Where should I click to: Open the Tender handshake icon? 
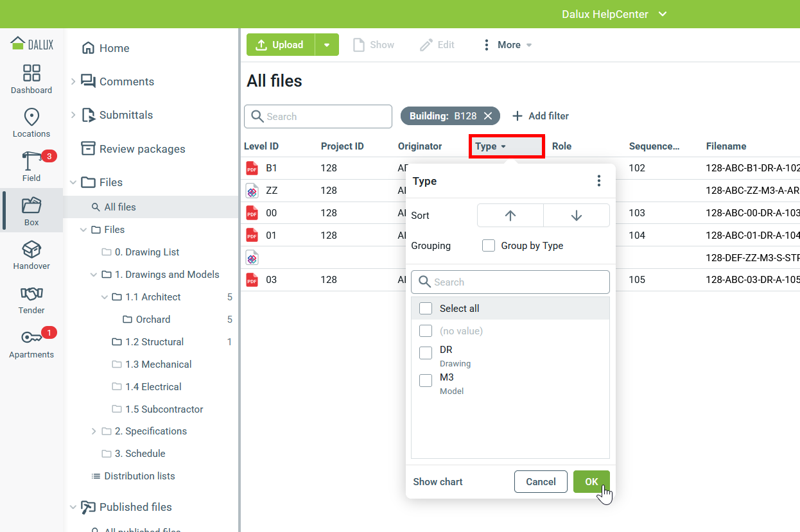(31, 294)
